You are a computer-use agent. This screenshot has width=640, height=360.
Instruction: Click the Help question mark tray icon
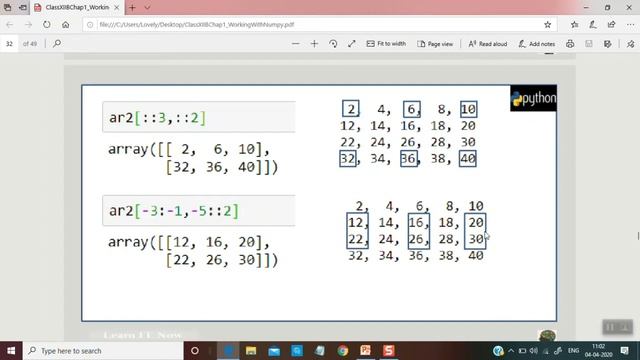(498, 351)
